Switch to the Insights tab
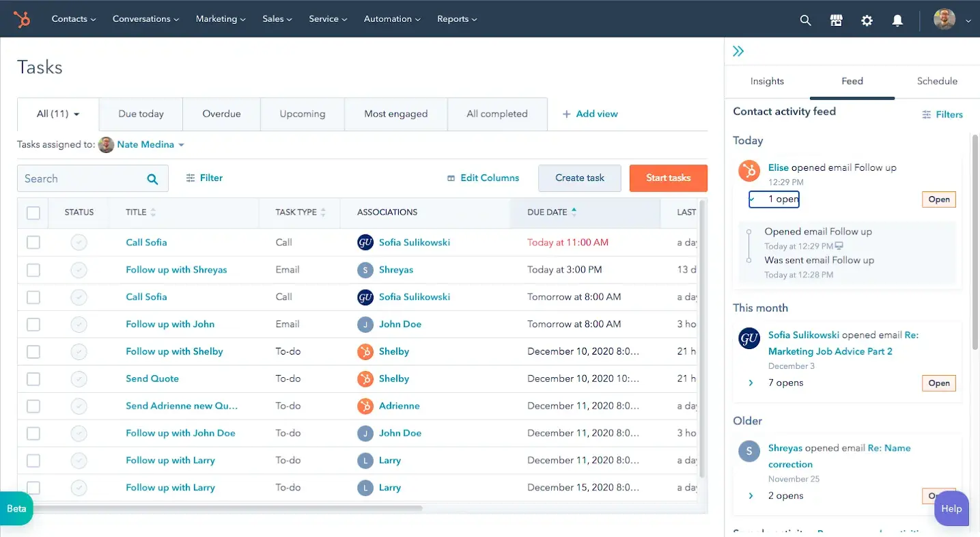The height and width of the screenshot is (537, 980). (767, 81)
